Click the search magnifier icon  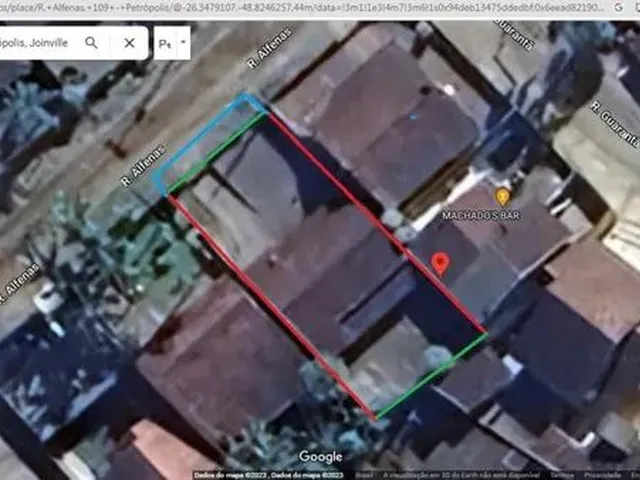click(x=91, y=42)
